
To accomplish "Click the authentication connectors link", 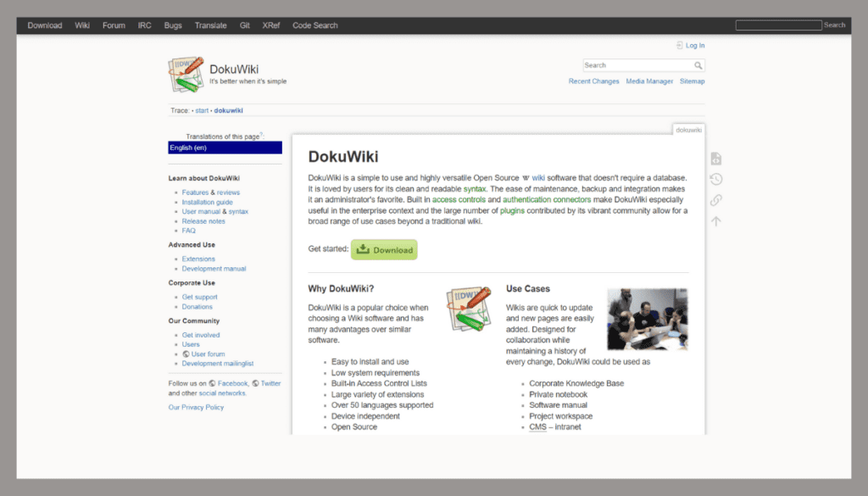I will pos(547,200).
